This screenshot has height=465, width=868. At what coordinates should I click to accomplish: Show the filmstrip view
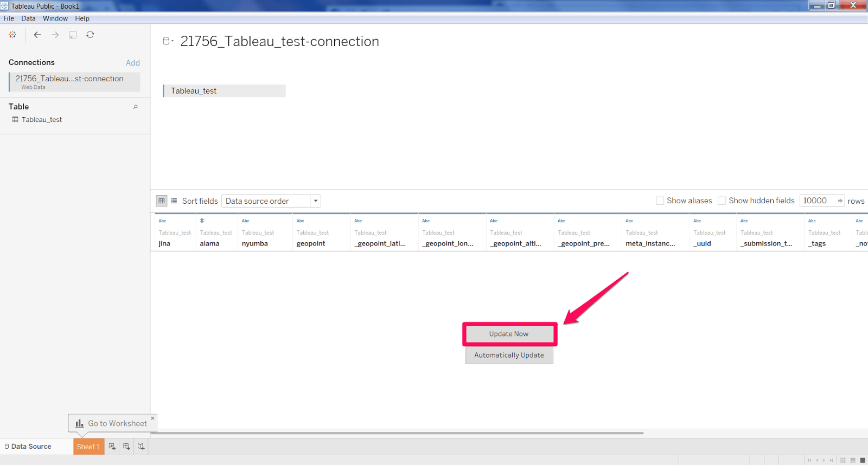click(x=853, y=460)
